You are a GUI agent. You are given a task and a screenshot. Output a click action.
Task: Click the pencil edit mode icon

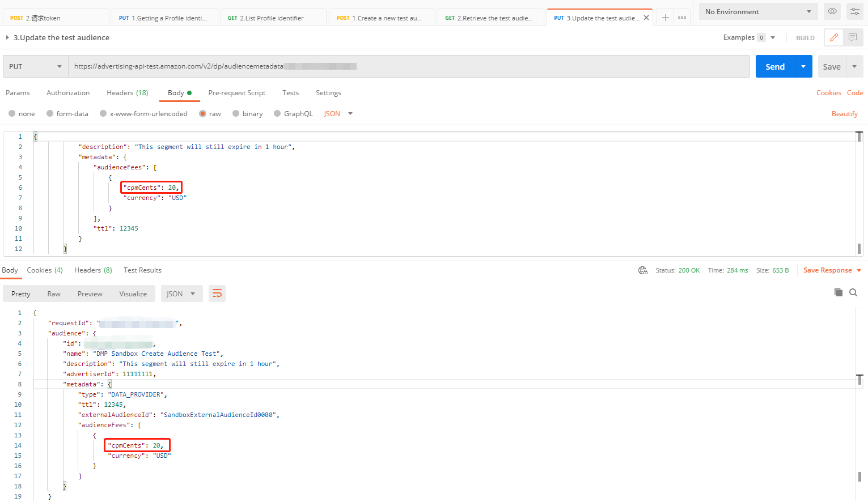point(833,37)
